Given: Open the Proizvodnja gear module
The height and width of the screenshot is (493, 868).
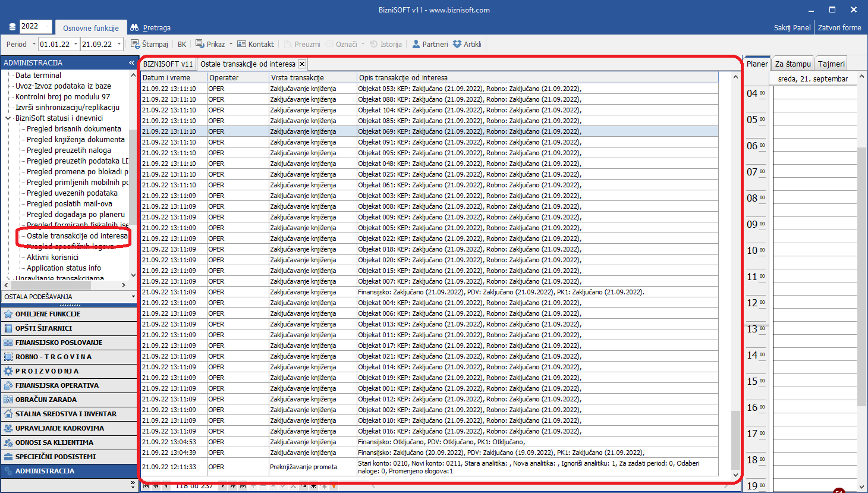Looking at the screenshot, I should coord(8,371).
